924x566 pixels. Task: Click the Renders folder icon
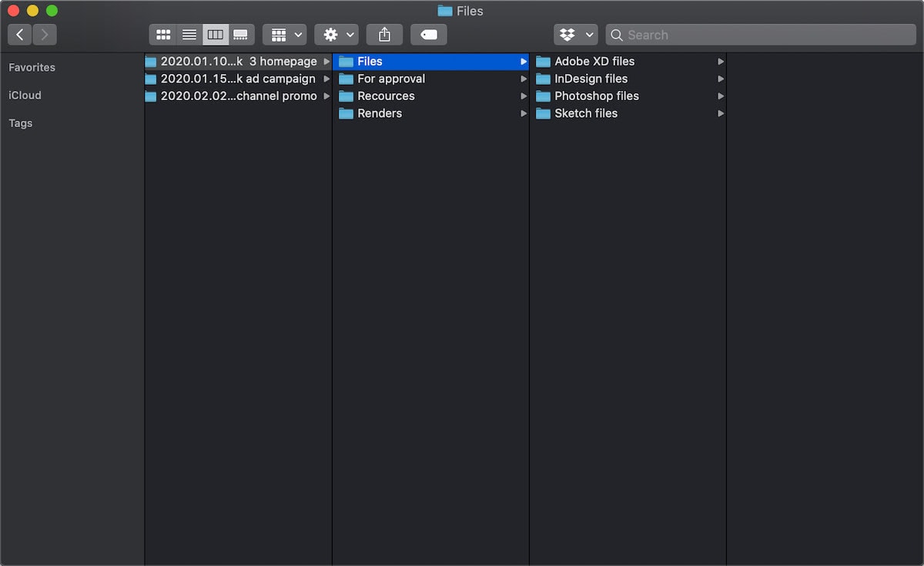[x=346, y=113]
